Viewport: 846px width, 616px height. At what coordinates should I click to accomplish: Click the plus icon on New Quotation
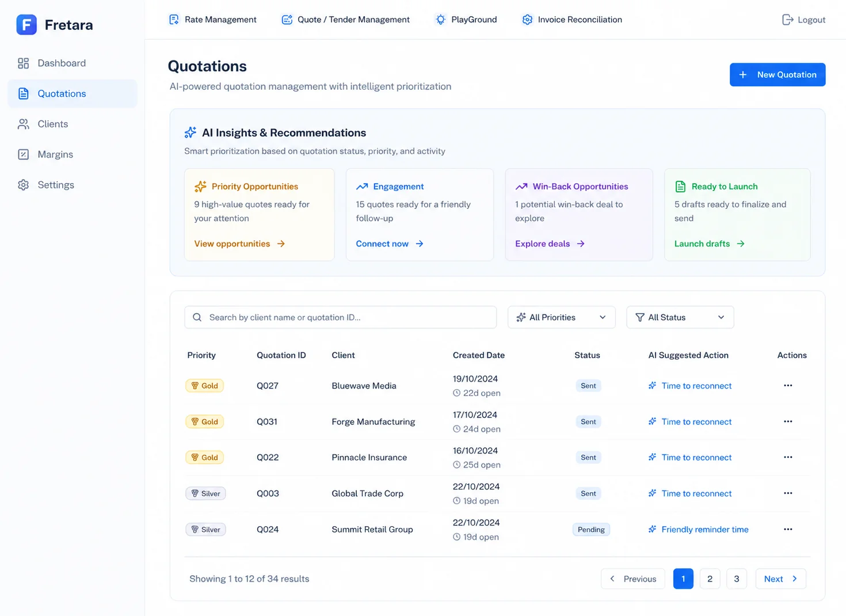coord(743,75)
